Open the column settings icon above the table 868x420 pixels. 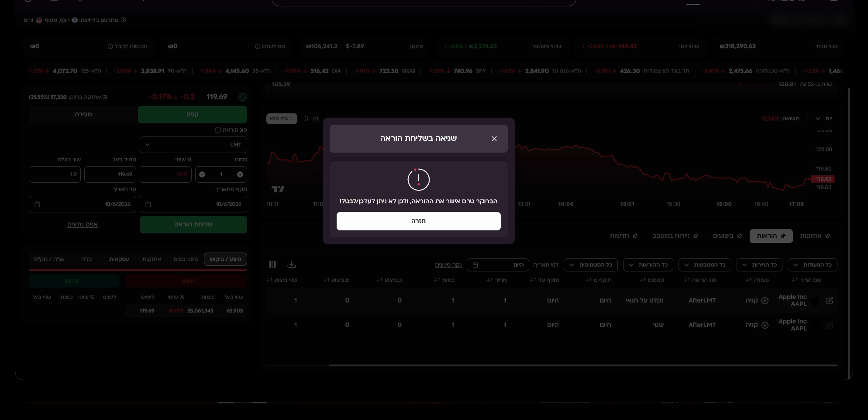pyautogui.click(x=272, y=265)
